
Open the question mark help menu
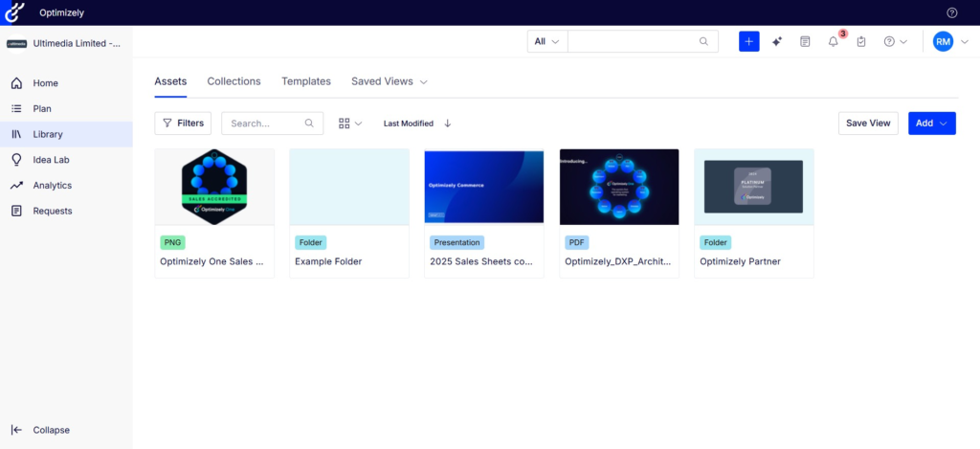coord(895,41)
